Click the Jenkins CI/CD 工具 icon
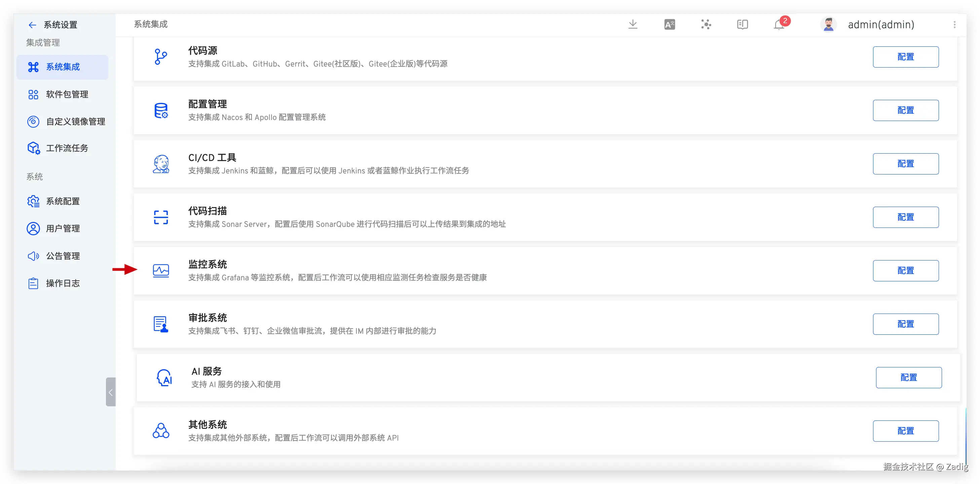 (x=161, y=164)
